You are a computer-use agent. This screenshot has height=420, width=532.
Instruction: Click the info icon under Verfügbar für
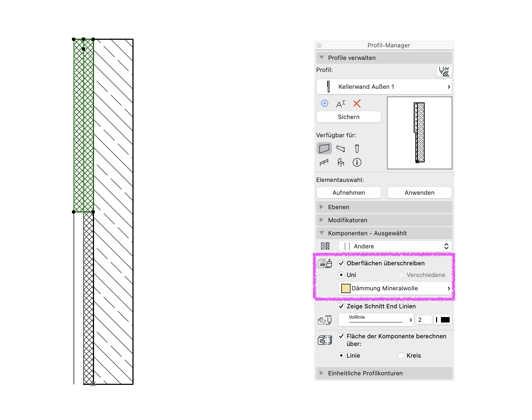(x=357, y=163)
